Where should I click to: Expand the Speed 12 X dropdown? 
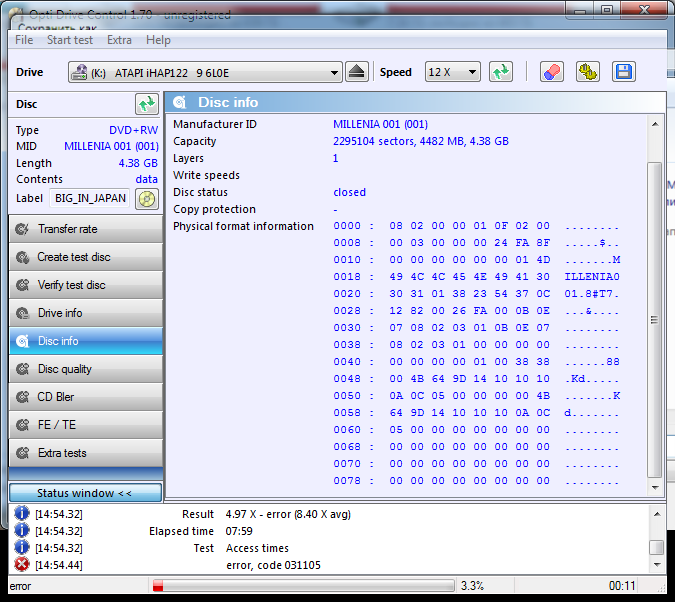click(x=453, y=73)
